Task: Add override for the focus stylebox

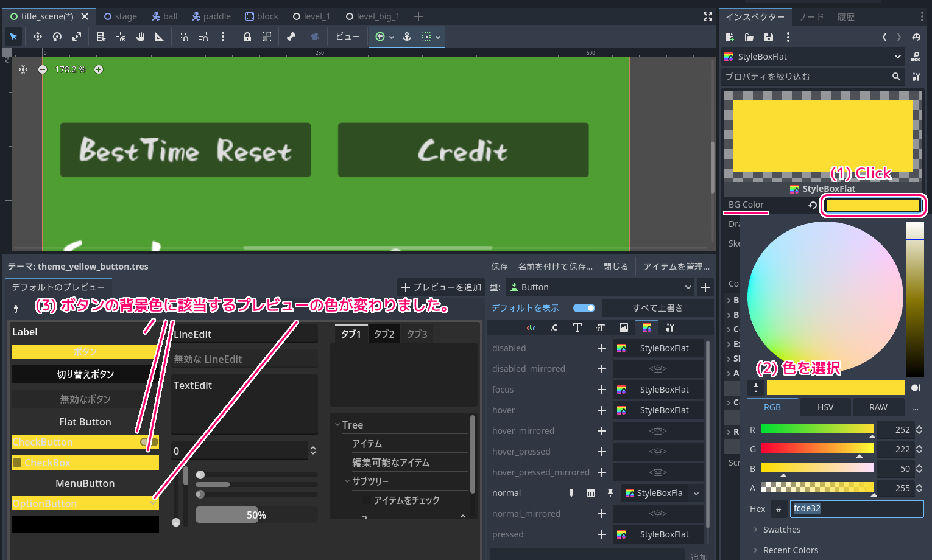Action: coord(602,390)
